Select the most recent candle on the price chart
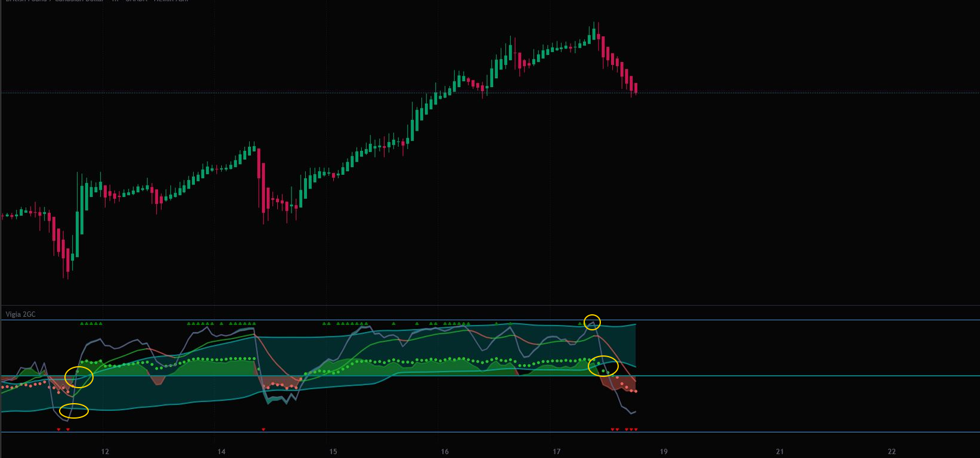The width and height of the screenshot is (980, 458). pyautogui.click(x=636, y=88)
